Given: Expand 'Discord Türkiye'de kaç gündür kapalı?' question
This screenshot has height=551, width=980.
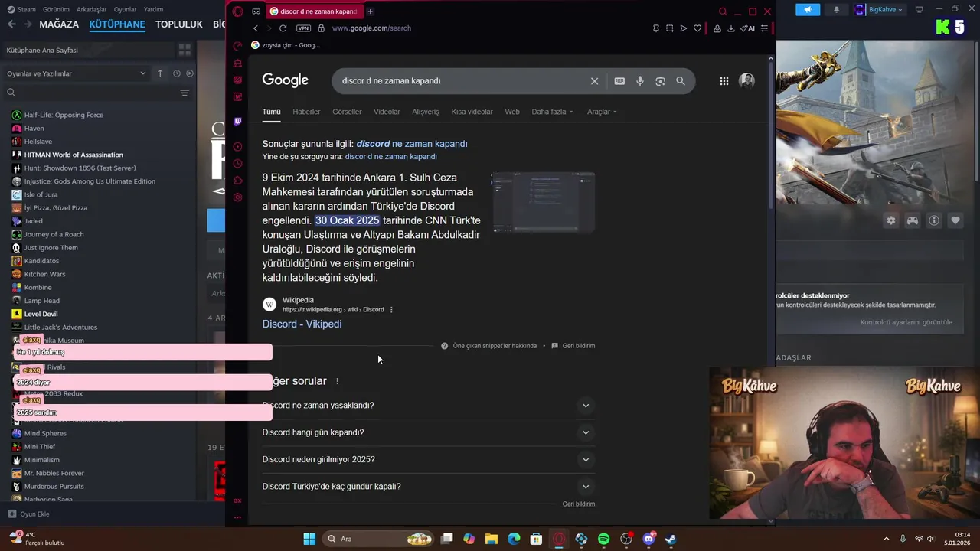Looking at the screenshot, I should (x=428, y=487).
